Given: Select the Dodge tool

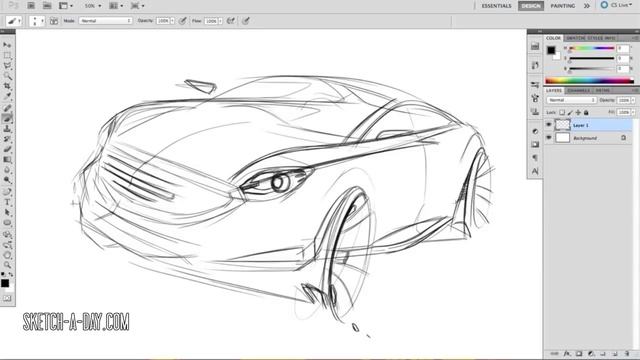Looking at the screenshot, I should coord(7,180).
